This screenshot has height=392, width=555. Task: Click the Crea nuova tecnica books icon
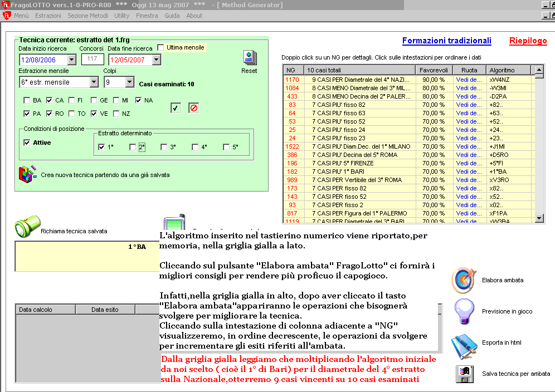click(x=27, y=174)
